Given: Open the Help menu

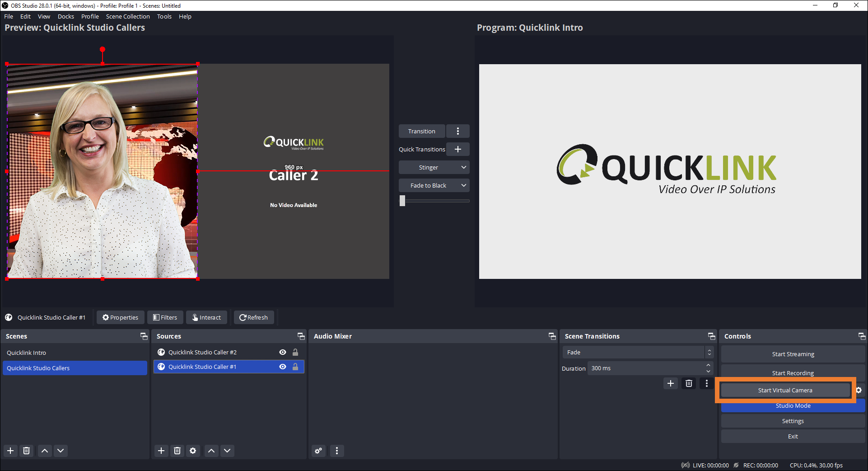Looking at the screenshot, I should click(185, 16).
